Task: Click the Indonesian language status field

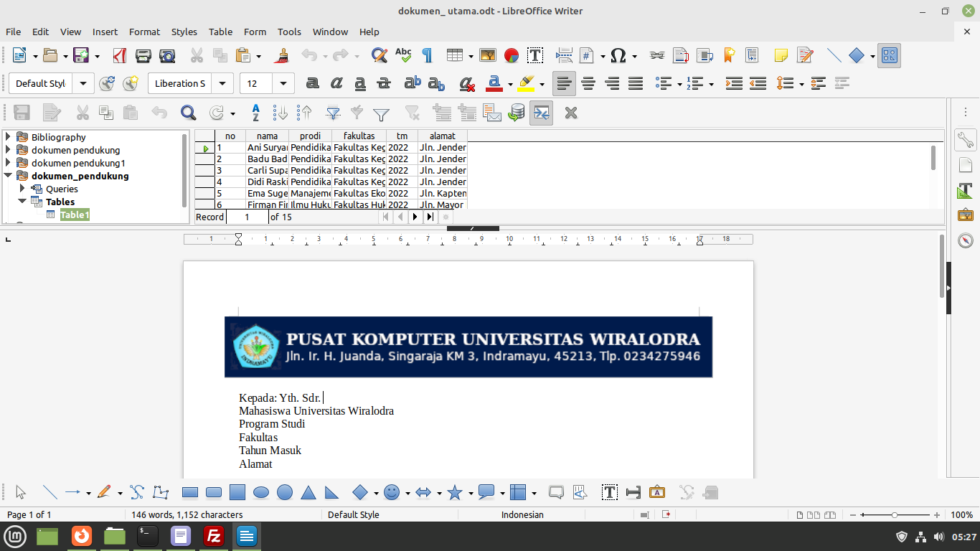Action: click(x=522, y=514)
